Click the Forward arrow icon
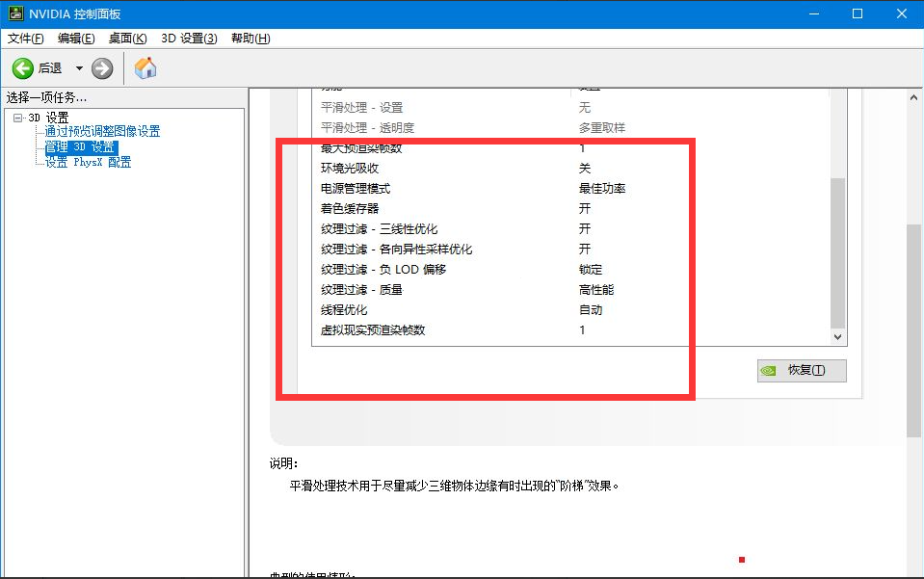 tap(102, 68)
